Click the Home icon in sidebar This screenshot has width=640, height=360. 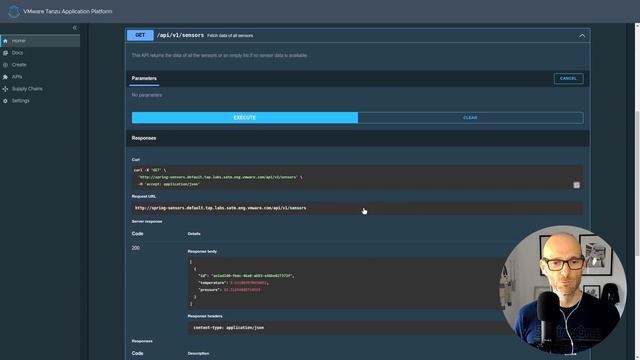click(x=5, y=41)
